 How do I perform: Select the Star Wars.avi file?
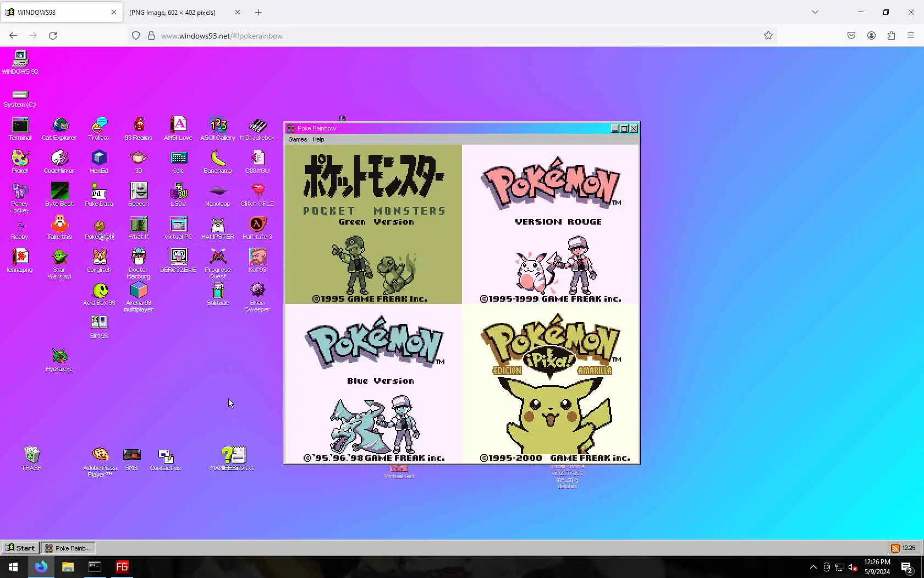tap(59, 264)
